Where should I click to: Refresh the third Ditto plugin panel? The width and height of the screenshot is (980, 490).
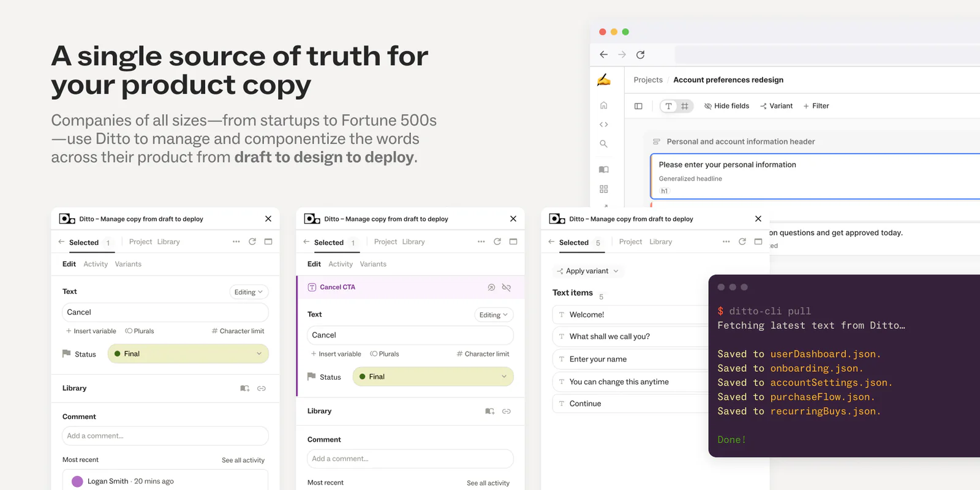[x=742, y=242]
